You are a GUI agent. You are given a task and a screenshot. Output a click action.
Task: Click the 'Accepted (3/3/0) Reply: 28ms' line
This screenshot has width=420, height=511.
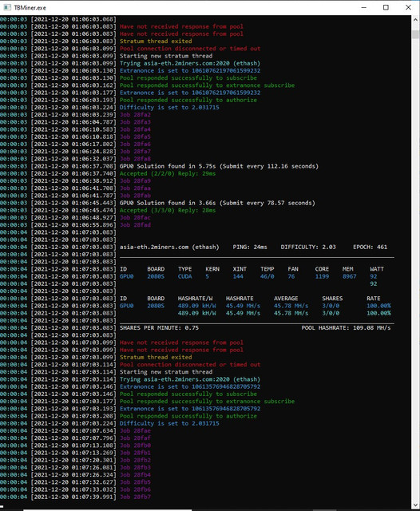pyautogui.click(x=168, y=210)
